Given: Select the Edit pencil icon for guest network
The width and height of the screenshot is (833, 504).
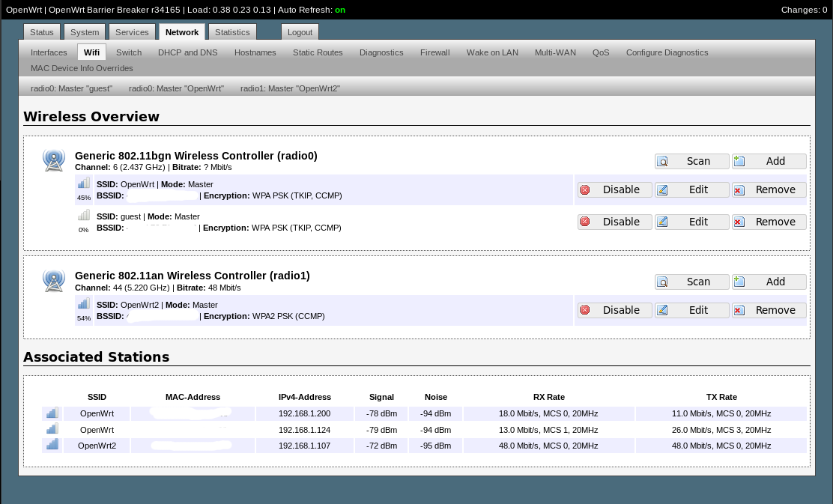Looking at the screenshot, I should (x=662, y=222).
